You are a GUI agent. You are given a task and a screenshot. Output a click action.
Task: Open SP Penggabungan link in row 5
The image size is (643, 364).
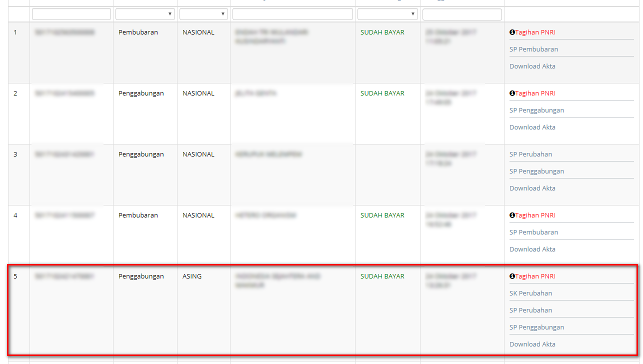pyautogui.click(x=536, y=327)
